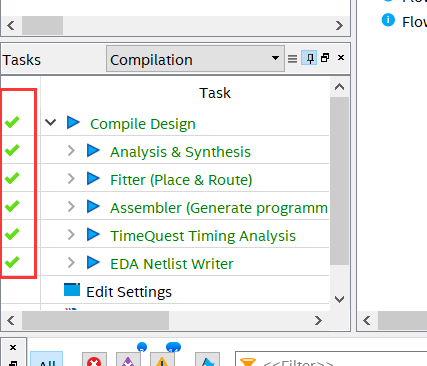Click the blue info icon beside Flow
Image resolution: width=427 pixels, height=366 pixels.
click(x=388, y=20)
